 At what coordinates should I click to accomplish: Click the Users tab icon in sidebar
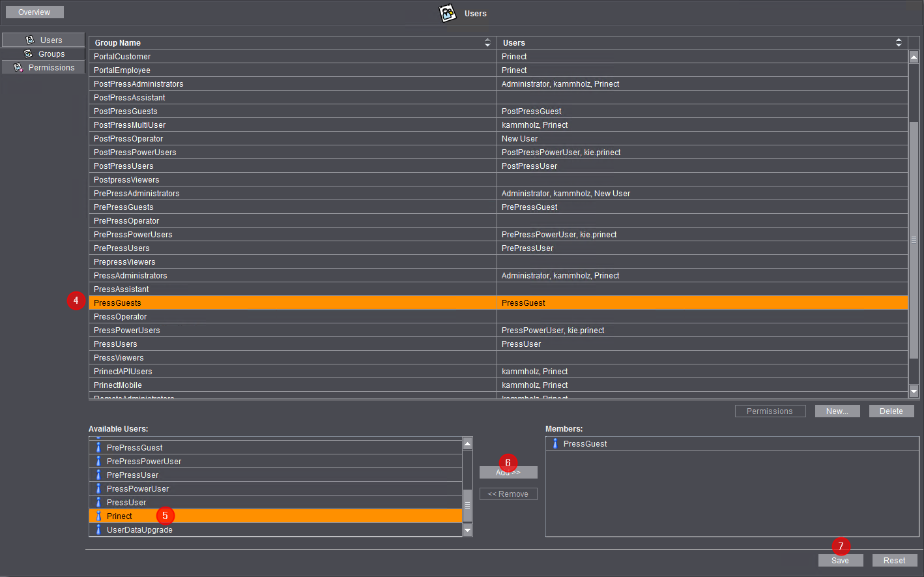(30, 40)
